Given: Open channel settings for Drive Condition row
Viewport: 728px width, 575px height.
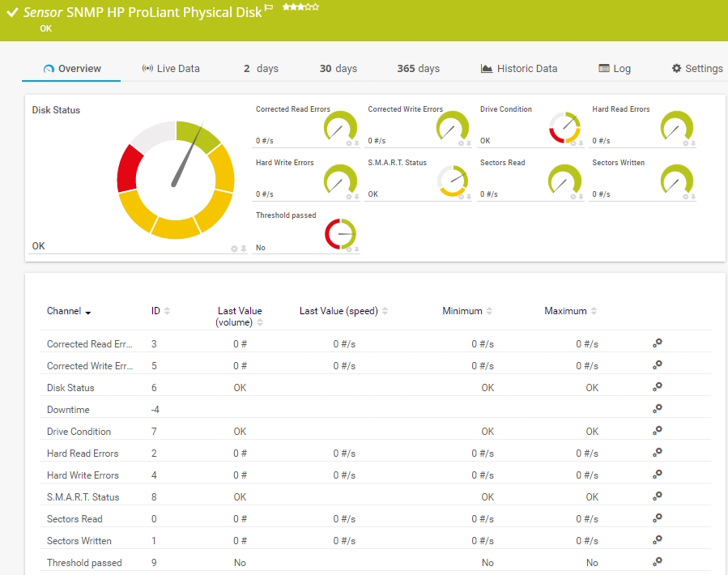Looking at the screenshot, I should tap(657, 431).
